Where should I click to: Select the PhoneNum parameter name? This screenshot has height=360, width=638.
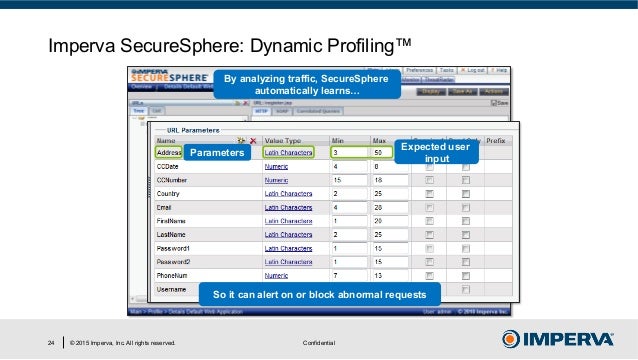[x=172, y=276]
